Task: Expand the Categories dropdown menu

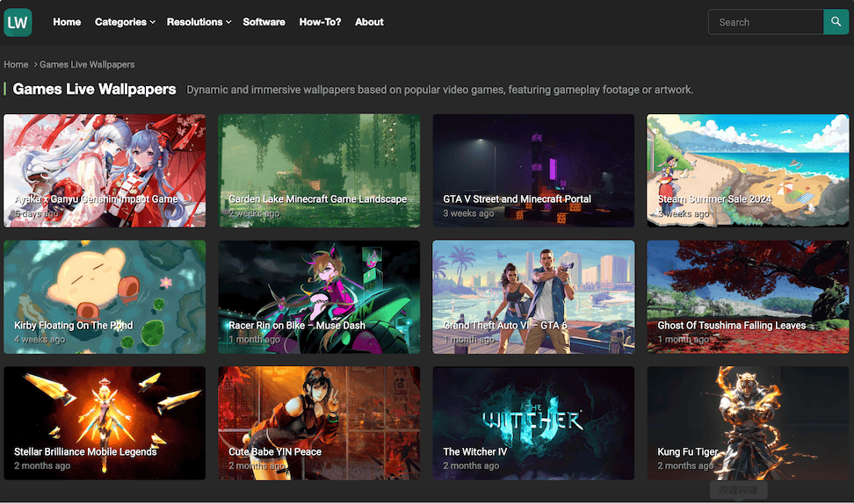Action: coord(125,22)
